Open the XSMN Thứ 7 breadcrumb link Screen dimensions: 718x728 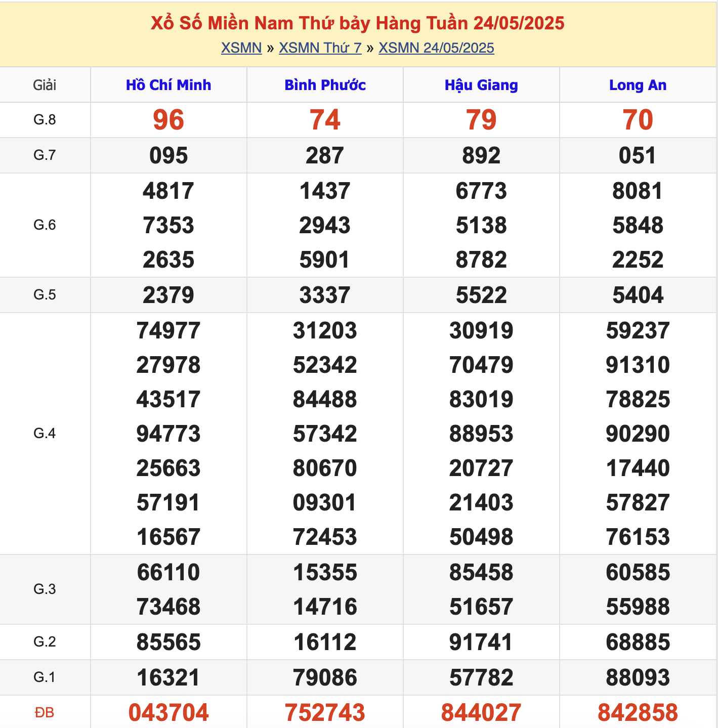pyautogui.click(x=320, y=48)
